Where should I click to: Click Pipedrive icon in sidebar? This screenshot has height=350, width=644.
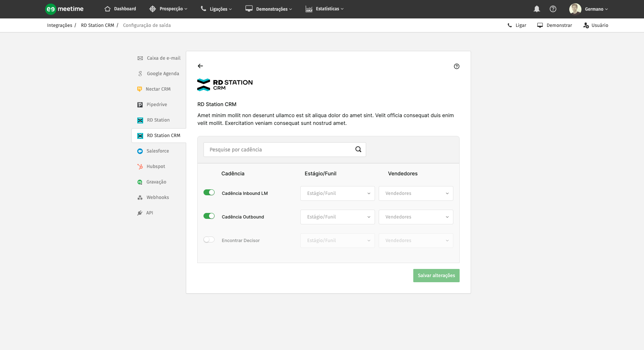click(x=140, y=105)
